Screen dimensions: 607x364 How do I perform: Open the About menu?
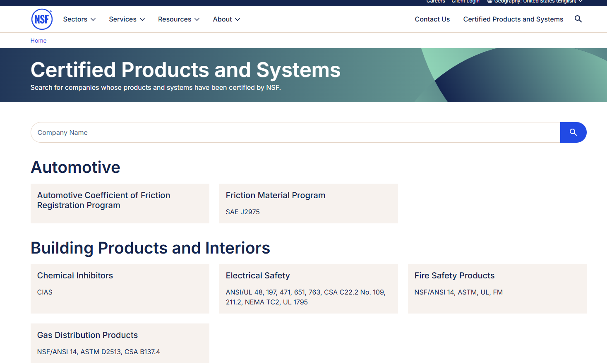(226, 19)
